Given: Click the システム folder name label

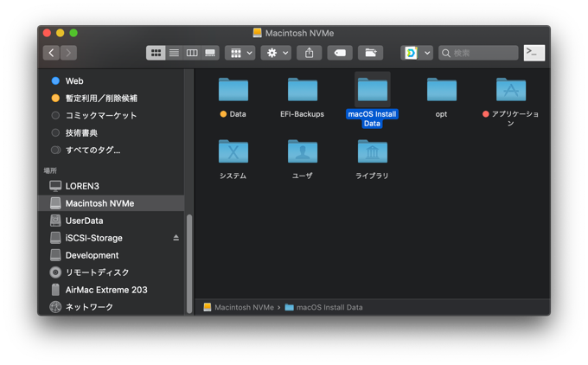Looking at the screenshot, I should pyautogui.click(x=233, y=176).
